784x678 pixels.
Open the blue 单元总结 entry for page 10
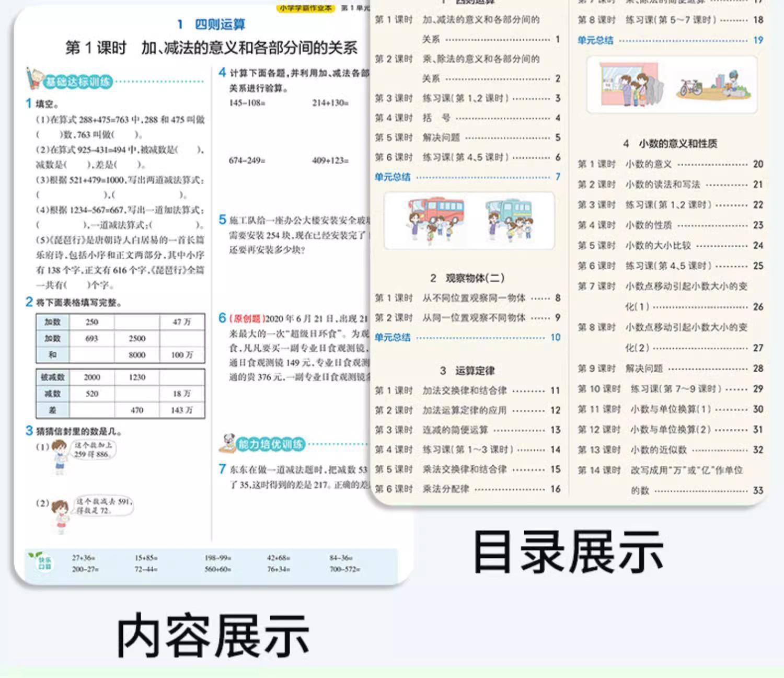[x=393, y=338]
